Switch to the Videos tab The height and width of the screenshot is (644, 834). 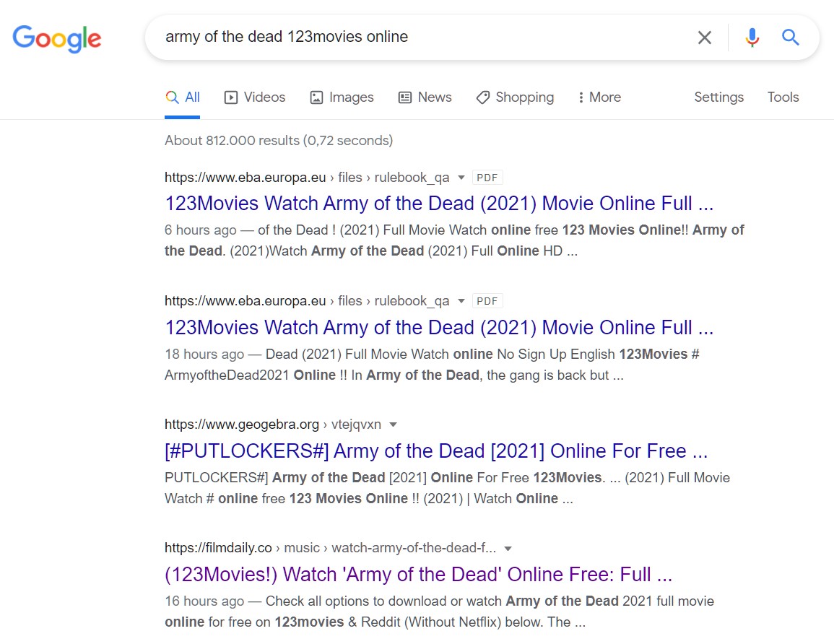click(x=255, y=97)
